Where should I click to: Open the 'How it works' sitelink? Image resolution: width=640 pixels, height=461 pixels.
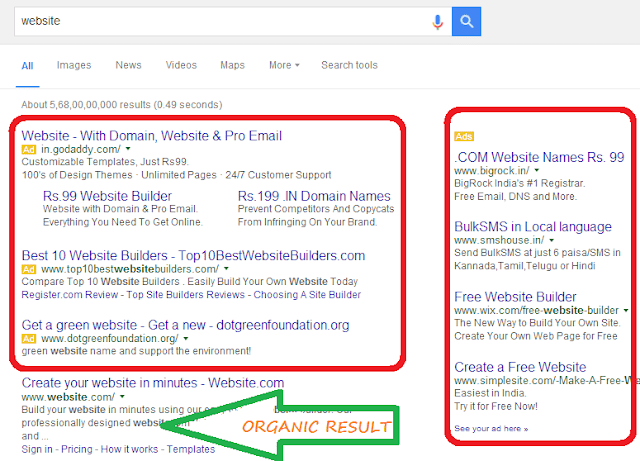pos(129,449)
